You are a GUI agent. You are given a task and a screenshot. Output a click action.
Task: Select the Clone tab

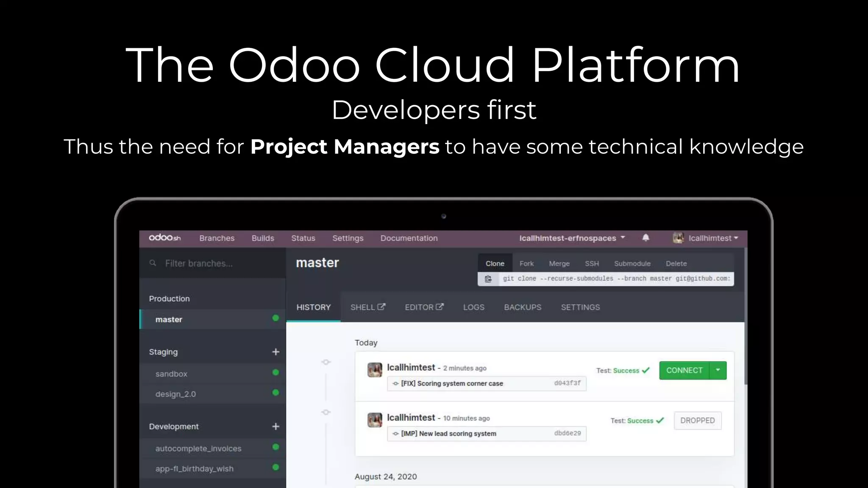click(x=495, y=263)
